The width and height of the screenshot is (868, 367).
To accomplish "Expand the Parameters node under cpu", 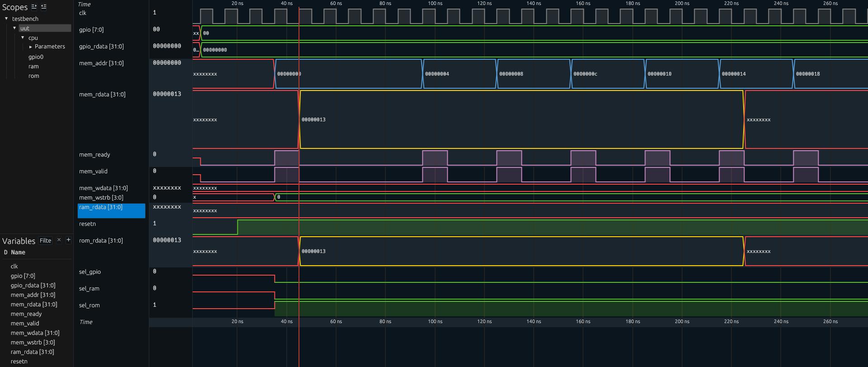I will tap(31, 47).
